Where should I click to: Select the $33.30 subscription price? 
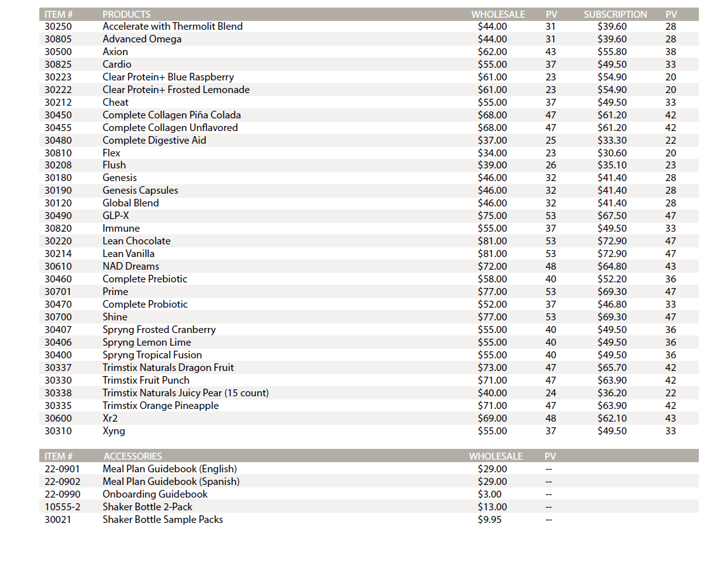pyautogui.click(x=612, y=140)
